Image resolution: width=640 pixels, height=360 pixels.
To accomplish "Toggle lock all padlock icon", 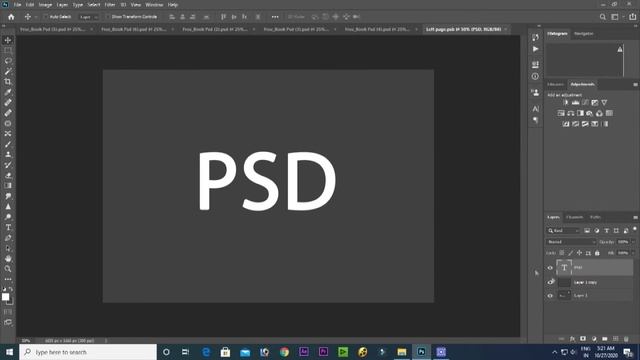I will pyautogui.click(x=597, y=253).
